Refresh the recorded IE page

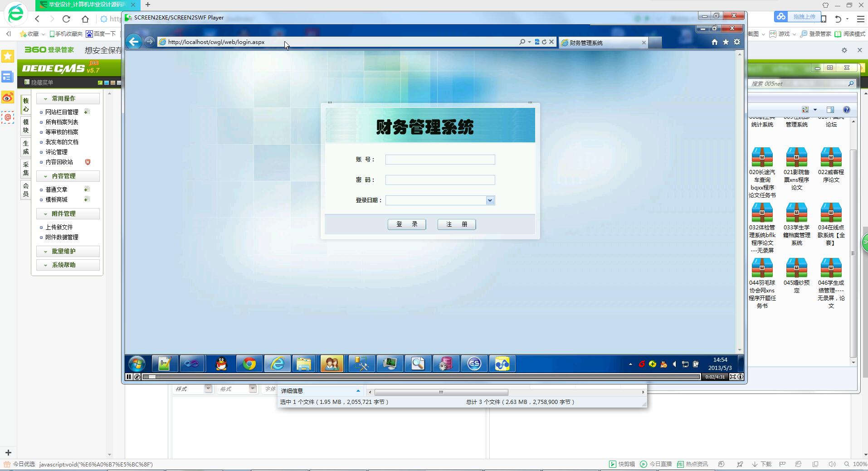(544, 42)
